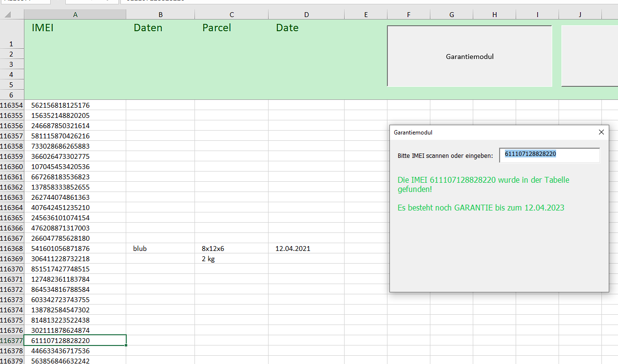Select column G header

coord(451,15)
